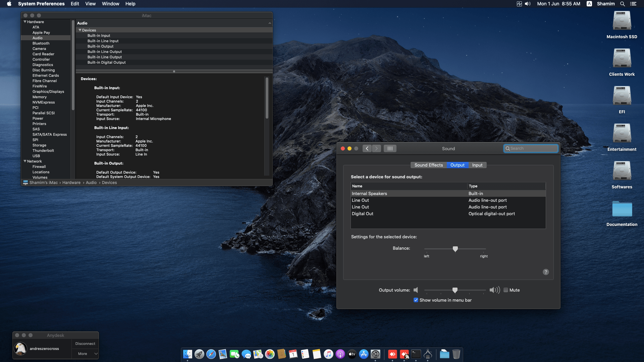Uncheck Show volume in menu bar
This screenshot has width=644, height=362.
tap(416, 300)
